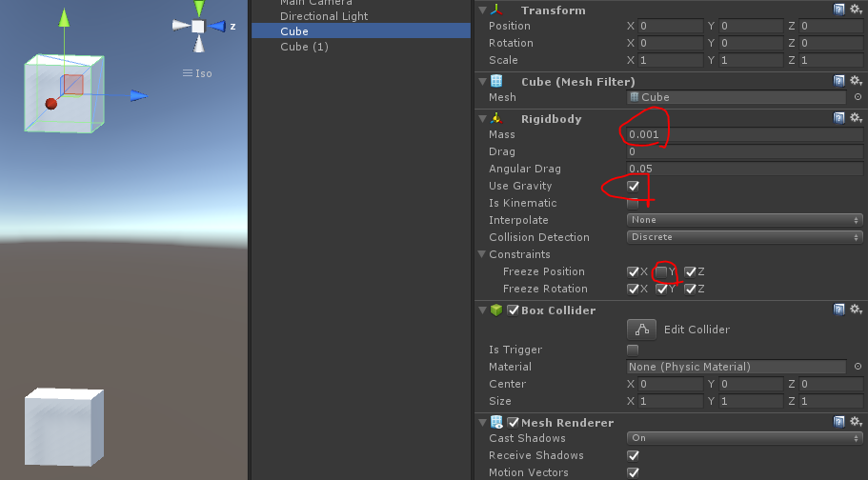Click the white left gizmo cone

click(x=181, y=26)
